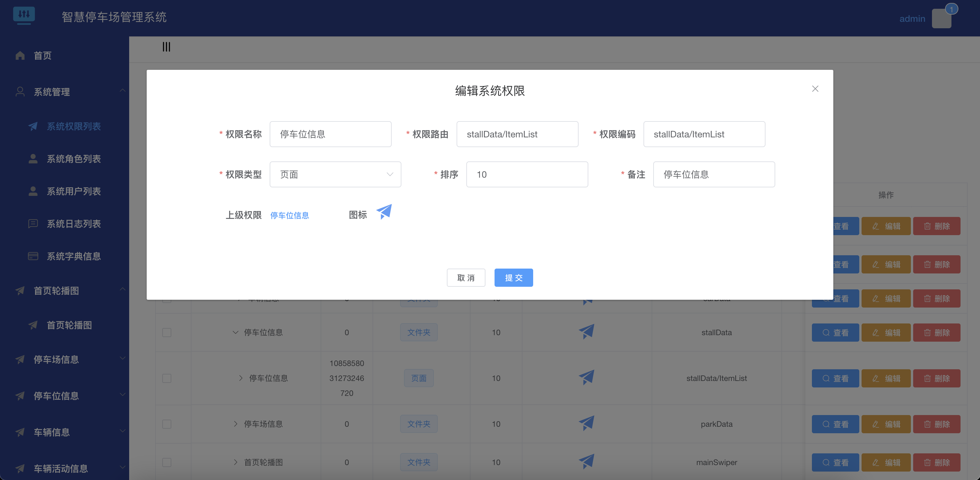
Task: Click the 停车位信息 parent permission link
Action: click(289, 215)
